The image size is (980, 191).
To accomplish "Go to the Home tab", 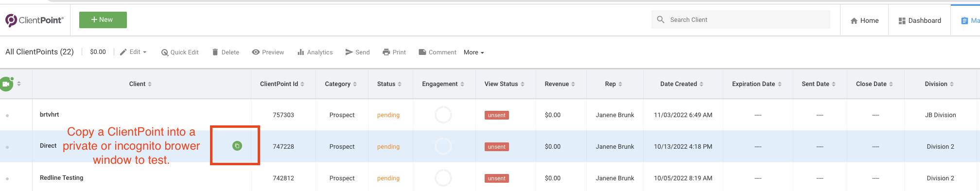I will tap(864, 20).
